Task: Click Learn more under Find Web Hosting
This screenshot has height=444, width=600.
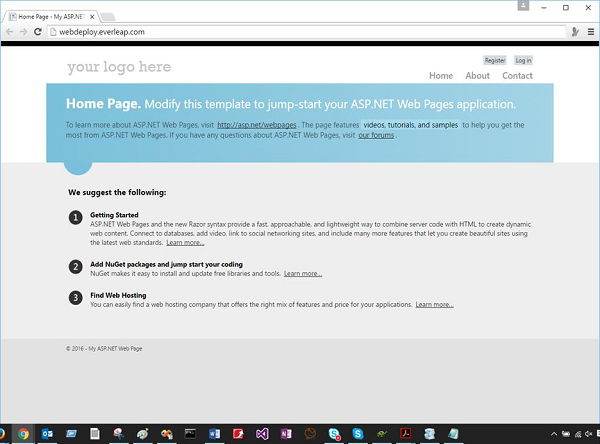Action: point(435,305)
